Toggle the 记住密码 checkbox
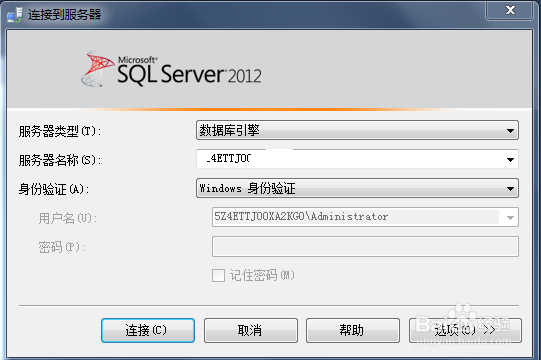Image resolution: width=541 pixels, height=360 pixels. pos(218,275)
